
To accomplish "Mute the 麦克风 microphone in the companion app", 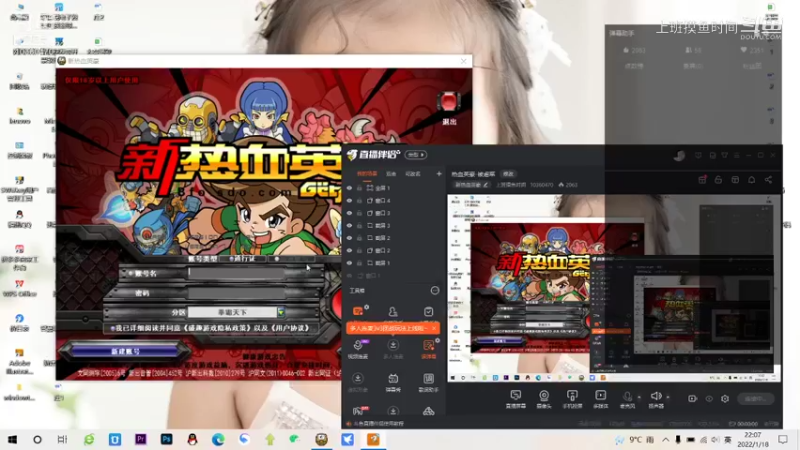I will tap(627, 399).
